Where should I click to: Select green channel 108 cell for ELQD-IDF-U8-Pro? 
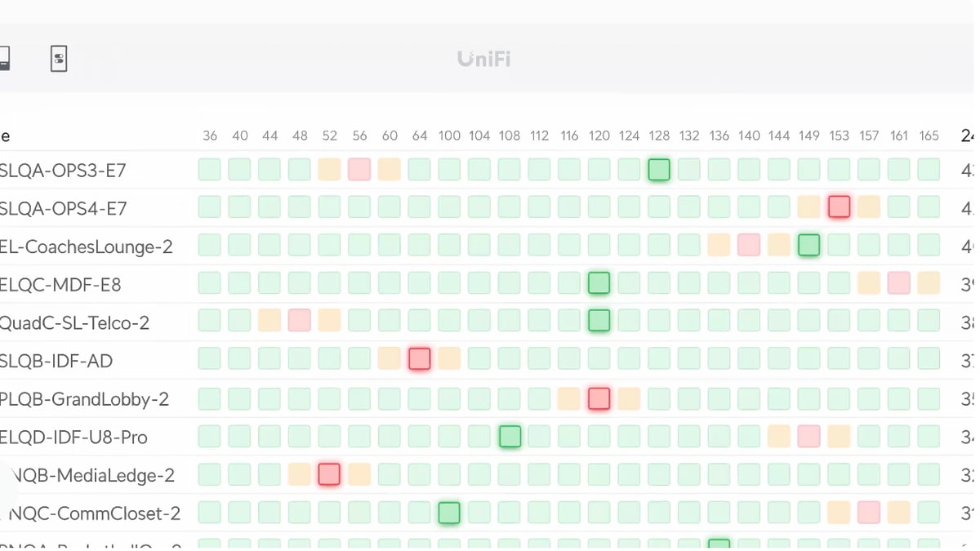click(510, 436)
